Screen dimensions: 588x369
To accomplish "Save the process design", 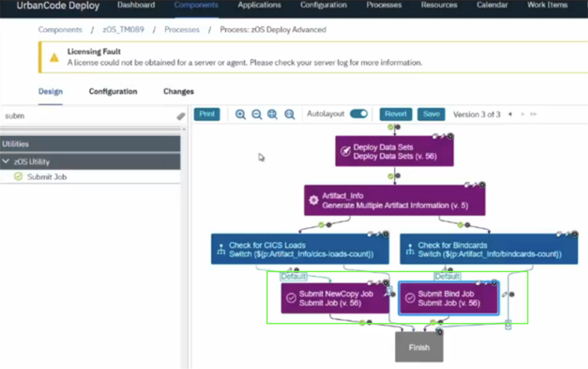I will 431,114.
